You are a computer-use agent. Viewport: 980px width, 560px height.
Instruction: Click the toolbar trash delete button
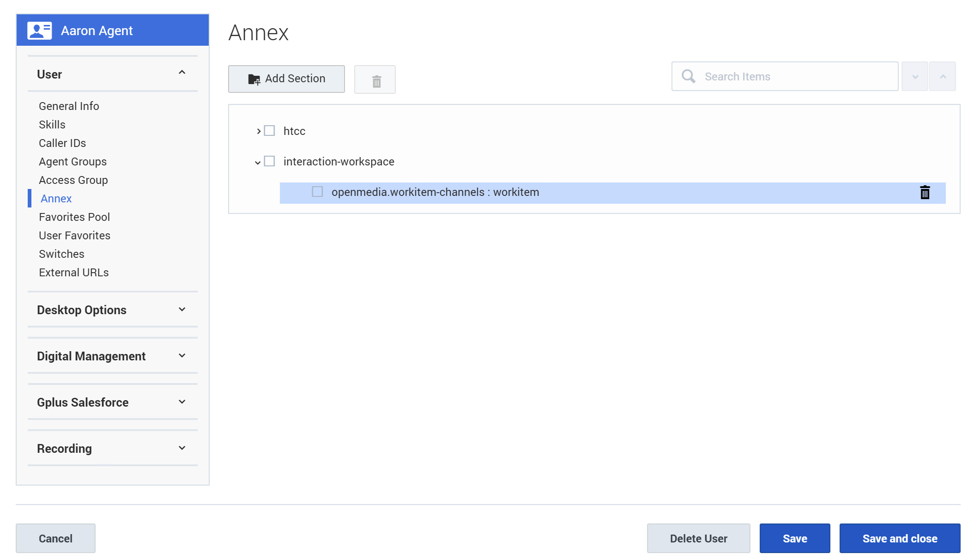(x=375, y=79)
